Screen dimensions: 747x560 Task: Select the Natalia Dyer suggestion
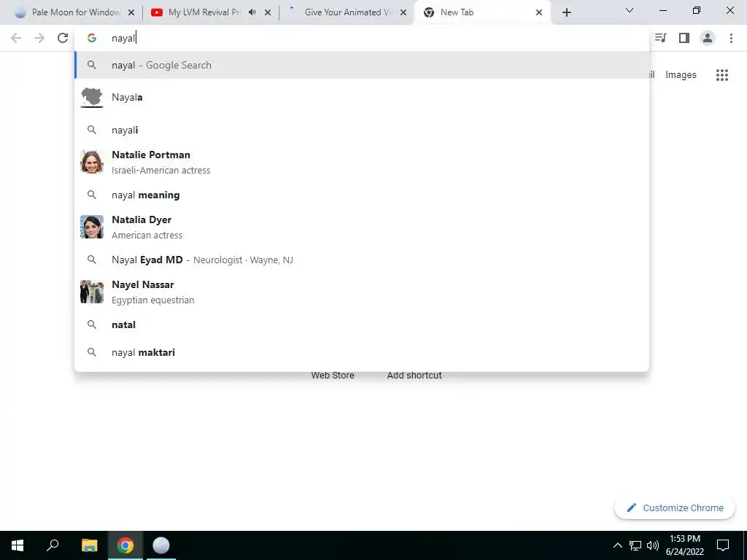click(362, 227)
